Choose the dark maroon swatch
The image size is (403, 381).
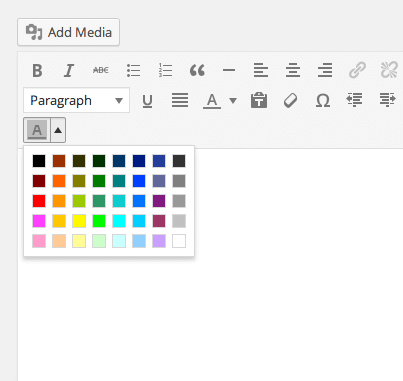pos(39,181)
